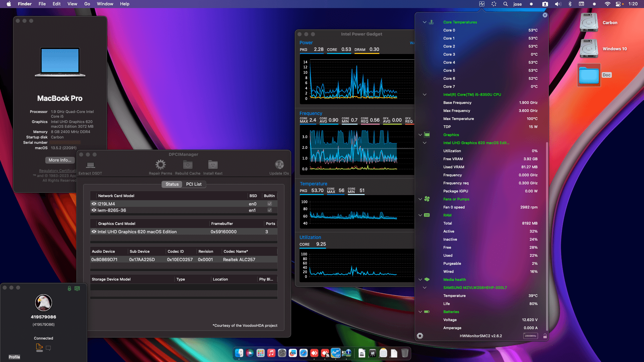The width and height of the screenshot is (644, 362).
Task: Click the HWMonitor icon in the menu bar
Action: pyautogui.click(x=482, y=4)
